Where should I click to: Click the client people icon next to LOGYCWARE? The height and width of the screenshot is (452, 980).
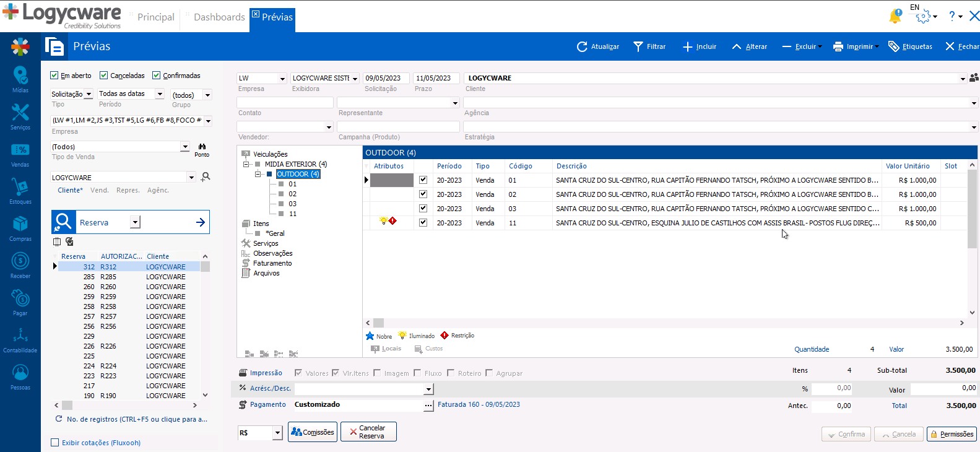coord(974,77)
